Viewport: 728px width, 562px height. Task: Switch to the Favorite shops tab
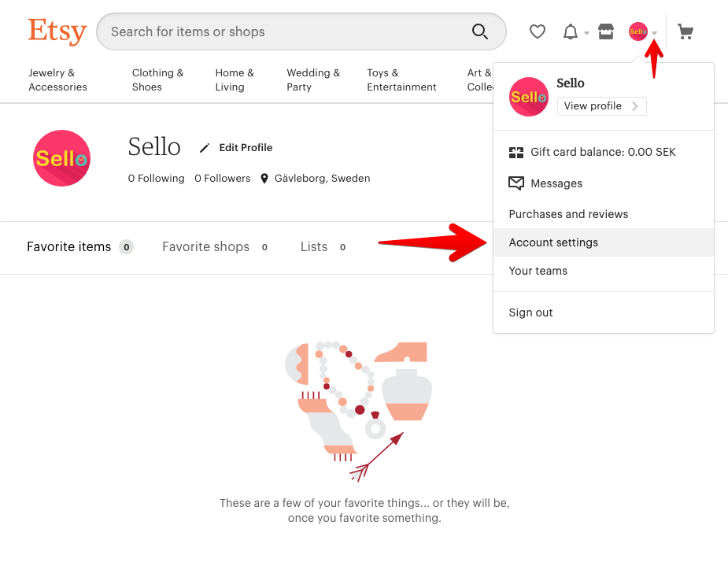(205, 246)
